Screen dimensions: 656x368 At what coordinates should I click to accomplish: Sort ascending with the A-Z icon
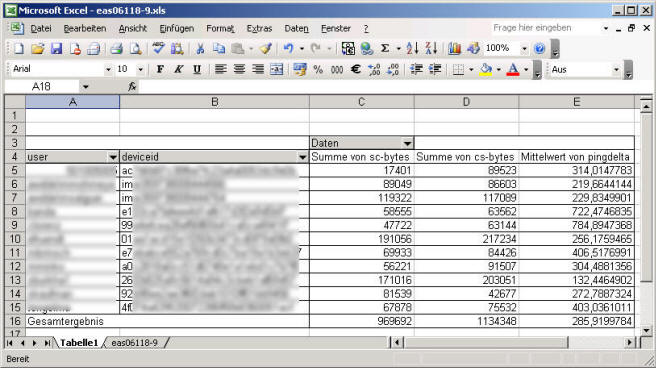412,49
